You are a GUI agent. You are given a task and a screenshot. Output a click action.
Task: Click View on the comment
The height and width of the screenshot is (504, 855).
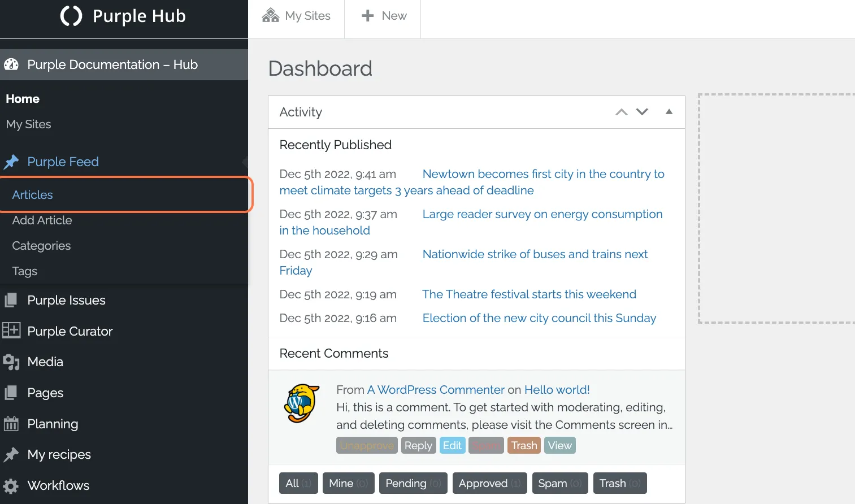pos(559,445)
